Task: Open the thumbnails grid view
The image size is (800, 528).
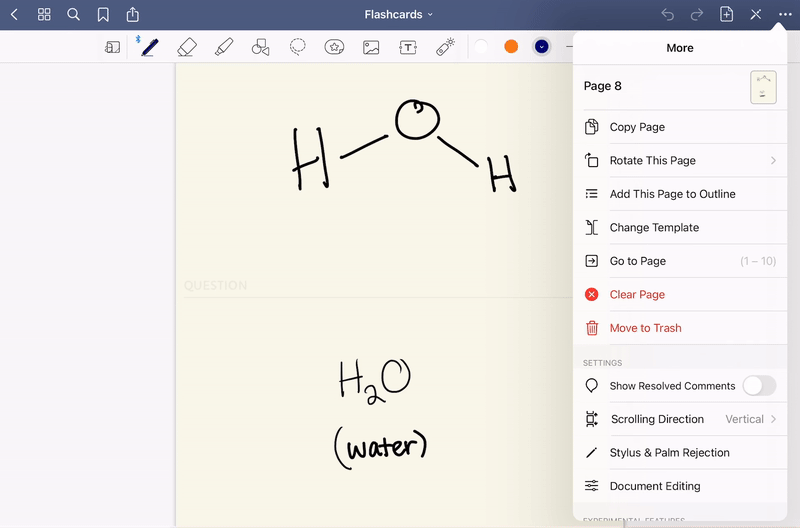Action: [x=44, y=14]
